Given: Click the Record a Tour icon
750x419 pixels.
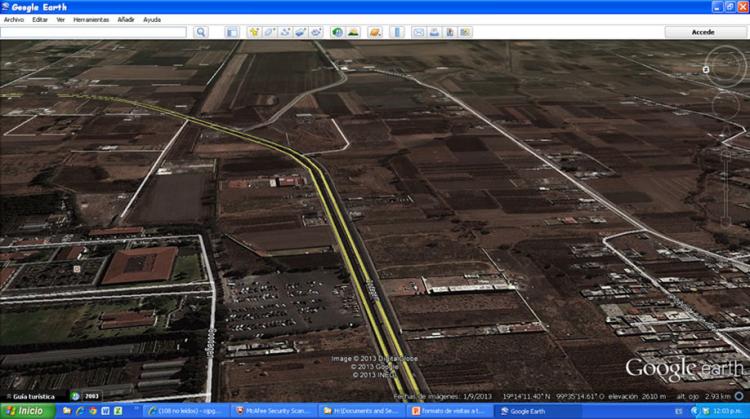Looking at the screenshot, I should click(x=316, y=32).
